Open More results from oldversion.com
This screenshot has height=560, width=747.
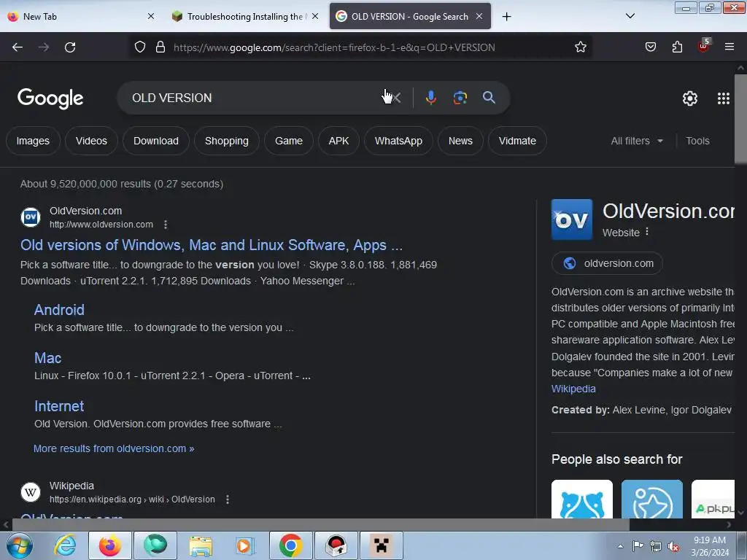point(114,448)
